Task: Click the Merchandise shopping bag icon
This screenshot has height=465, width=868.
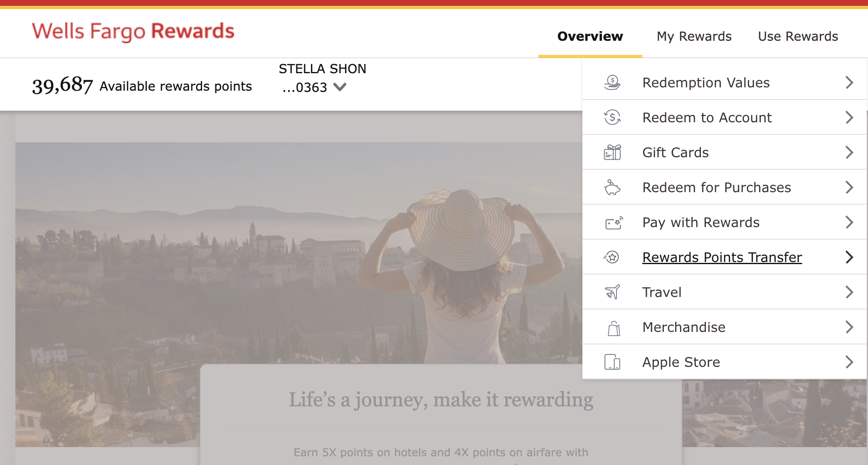Action: click(x=614, y=328)
